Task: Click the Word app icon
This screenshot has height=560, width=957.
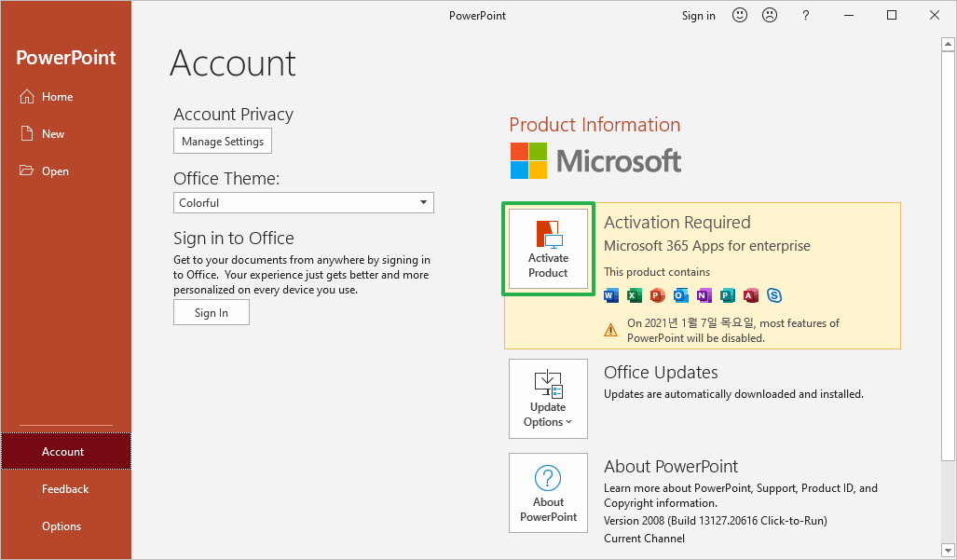Action: 611,296
